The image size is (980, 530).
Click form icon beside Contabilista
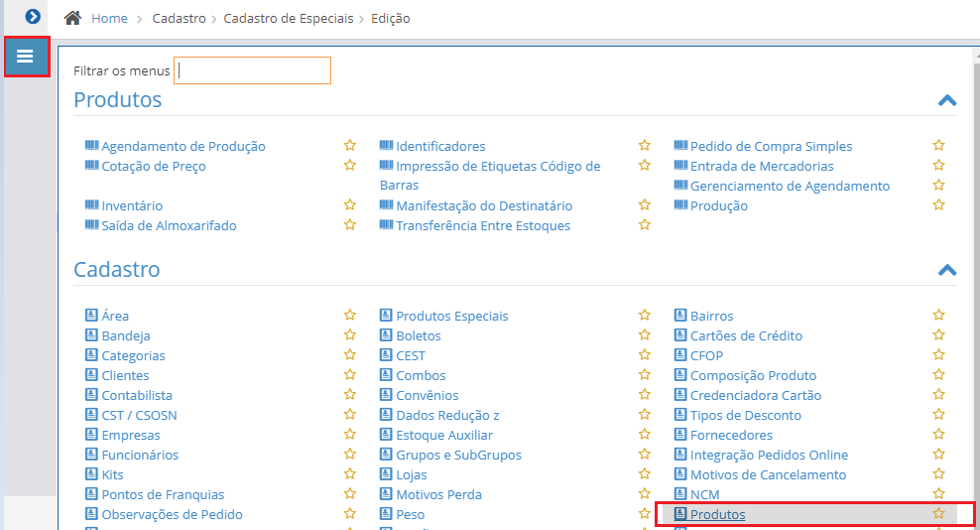pos(91,394)
